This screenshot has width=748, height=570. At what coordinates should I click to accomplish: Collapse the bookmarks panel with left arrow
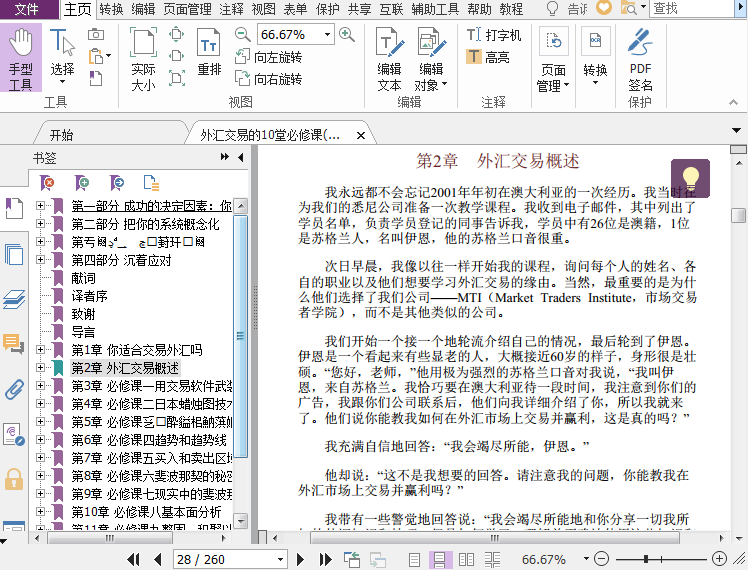[240, 157]
